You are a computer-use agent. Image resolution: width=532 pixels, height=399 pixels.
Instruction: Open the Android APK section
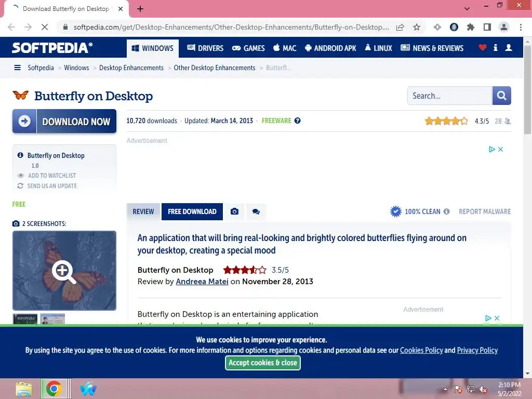pos(330,48)
